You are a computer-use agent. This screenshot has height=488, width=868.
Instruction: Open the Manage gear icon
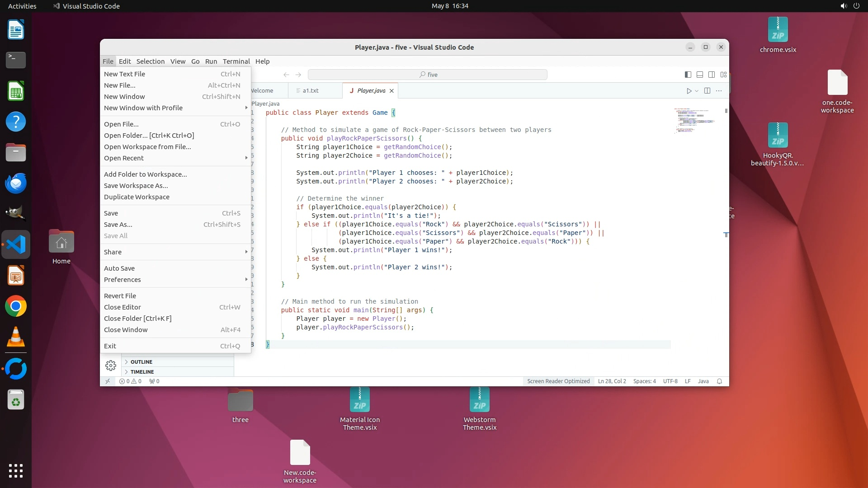click(x=111, y=365)
